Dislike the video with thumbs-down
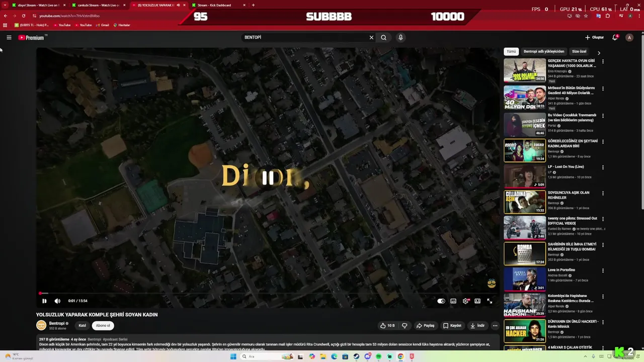The image size is (644, 362). [x=405, y=325]
